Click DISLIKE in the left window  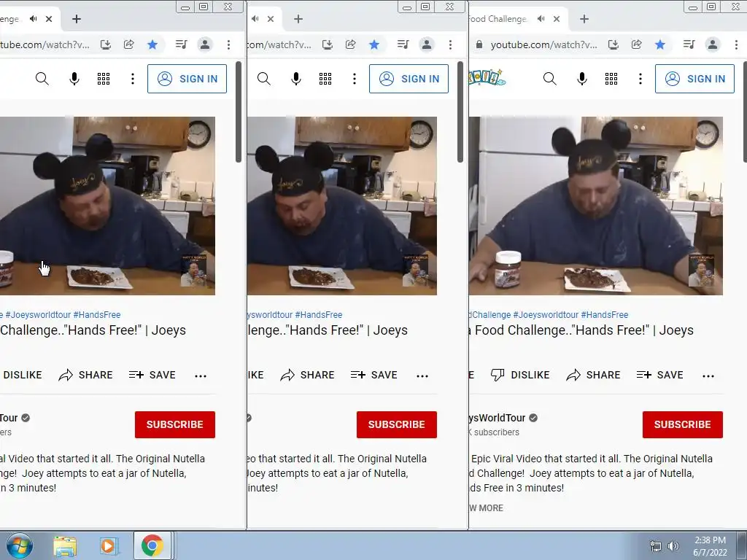(x=23, y=376)
